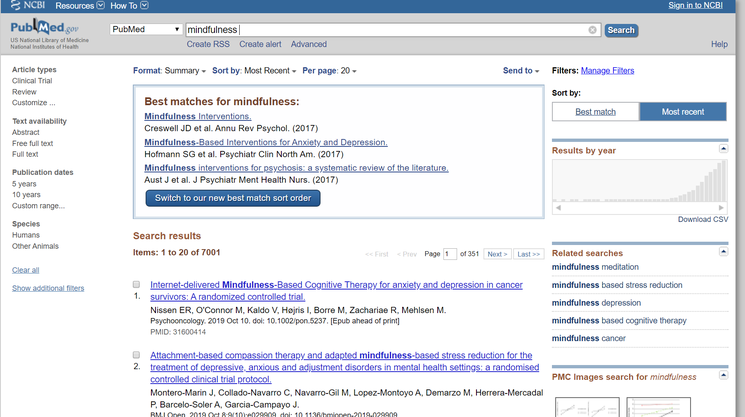The height and width of the screenshot is (417, 745).
Task: Clear the search box with the X icon
Action: point(592,30)
